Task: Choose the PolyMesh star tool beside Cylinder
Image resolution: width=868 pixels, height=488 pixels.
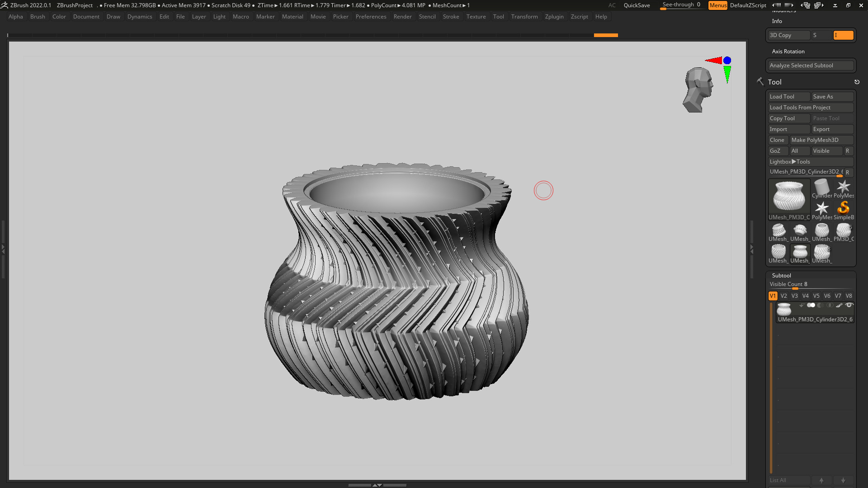Action: pos(844,188)
